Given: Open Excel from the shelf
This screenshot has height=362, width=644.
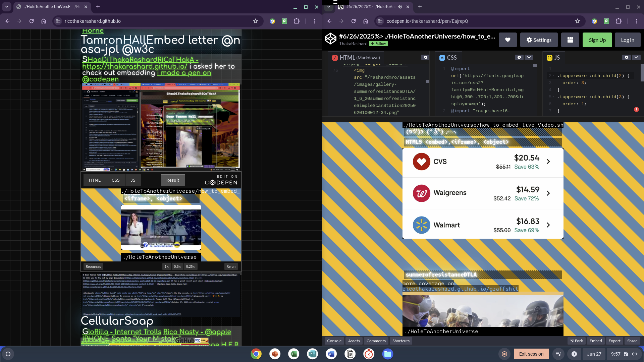Looking at the screenshot, I should pyautogui.click(x=294, y=354).
